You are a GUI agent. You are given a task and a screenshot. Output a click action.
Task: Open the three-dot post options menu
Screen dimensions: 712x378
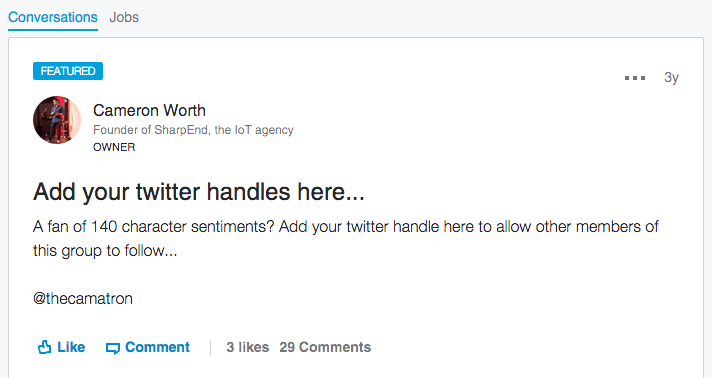click(x=634, y=78)
